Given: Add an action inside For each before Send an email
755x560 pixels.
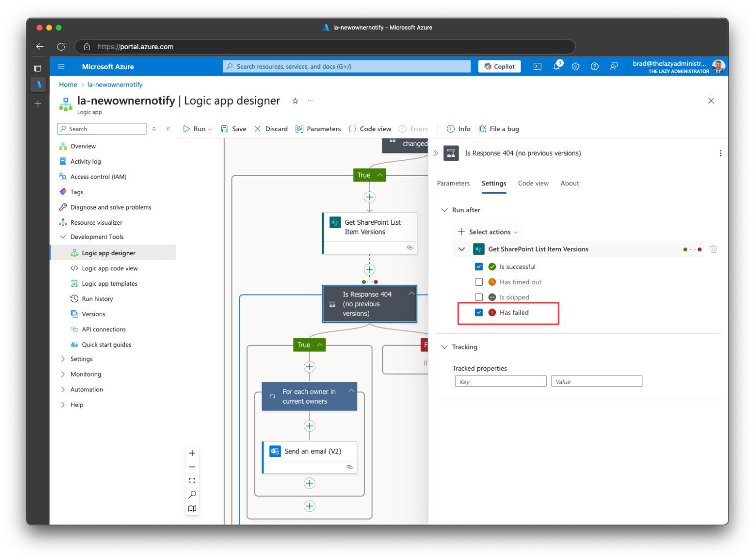Looking at the screenshot, I should point(309,426).
